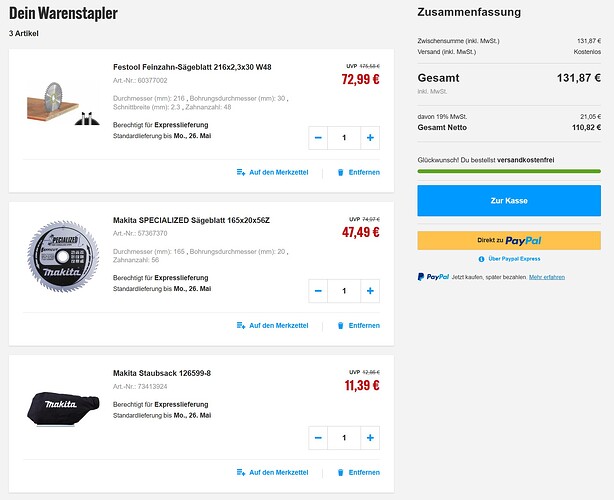Image resolution: width=614 pixels, height=500 pixels.
Task: Add Festool Sägeblatt to Merkzettel
Action: point(273,172)
